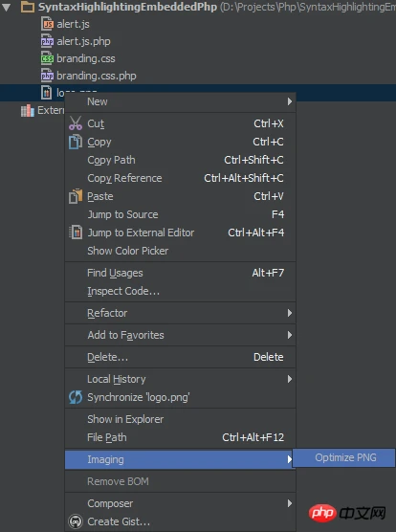Click the Cut scissors icon
Image resolution: width=396 pixels, height=532 pixels.
[x=76, y=123]
